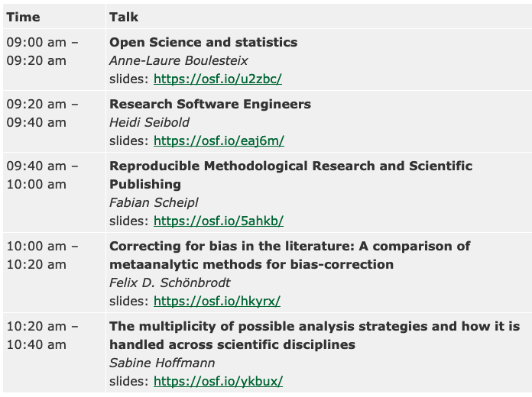
Task: Select the multiplicity of analysis strategies title
Action: point(314,327)
